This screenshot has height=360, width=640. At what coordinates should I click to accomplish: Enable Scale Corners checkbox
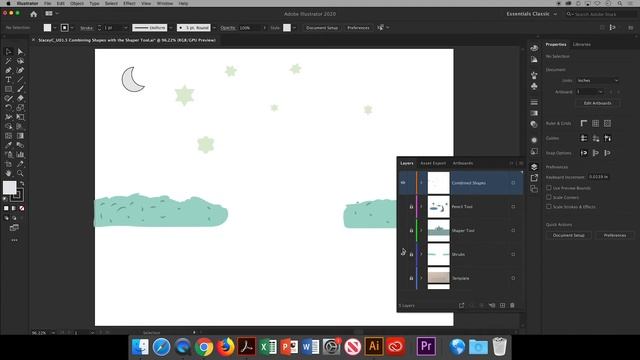(549, 197)
